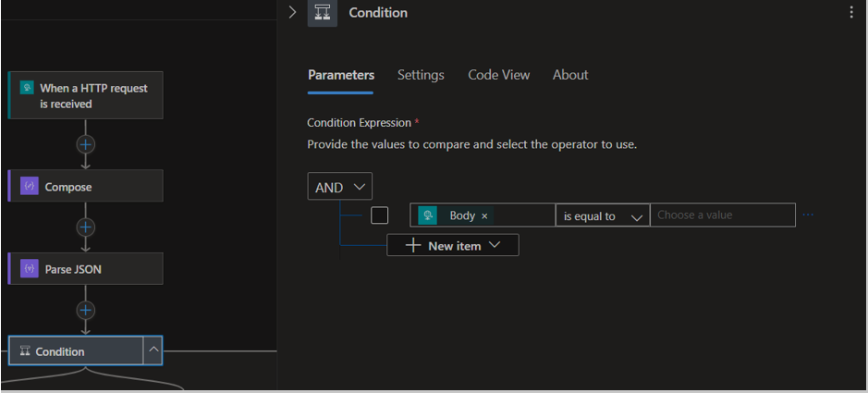Add step after HTTP request trigger
The width and height of the screenshot is (868, 393).
click(85, 145)
